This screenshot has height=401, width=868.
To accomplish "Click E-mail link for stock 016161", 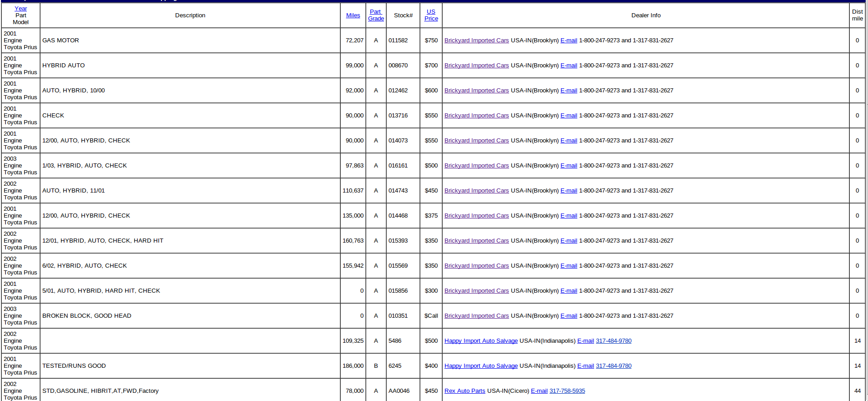I will (x=569, y=166).
